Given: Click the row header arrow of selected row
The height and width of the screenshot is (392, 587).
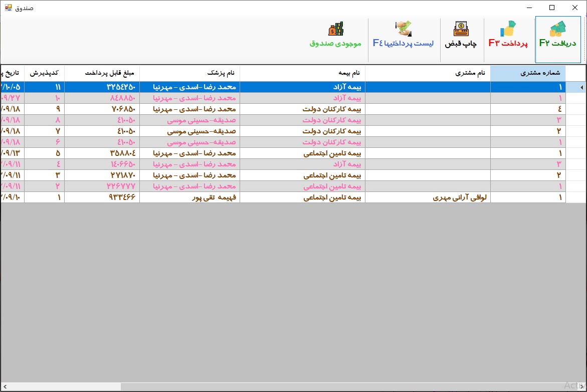Looking at the screenshot, I should click(581, 87).
